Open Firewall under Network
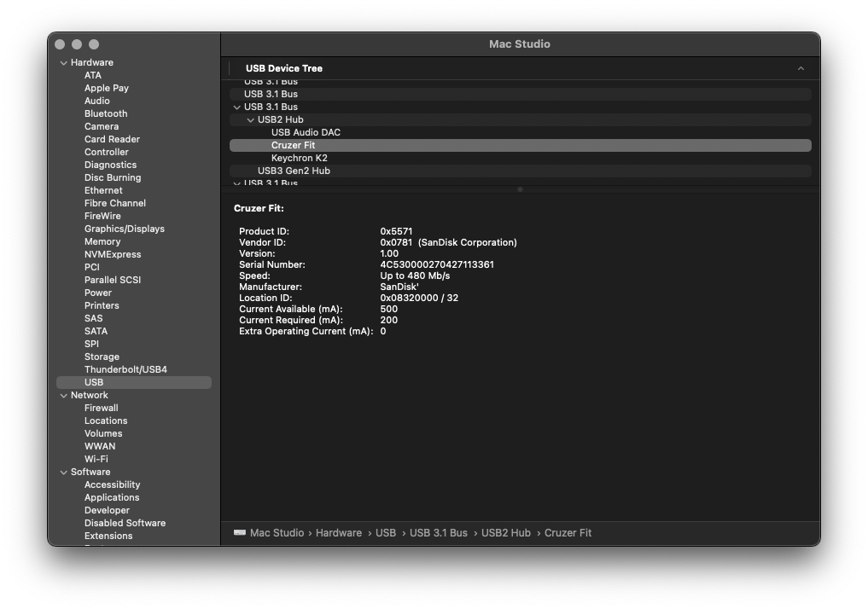The image size is (868, 609). [x=102, y=408]
